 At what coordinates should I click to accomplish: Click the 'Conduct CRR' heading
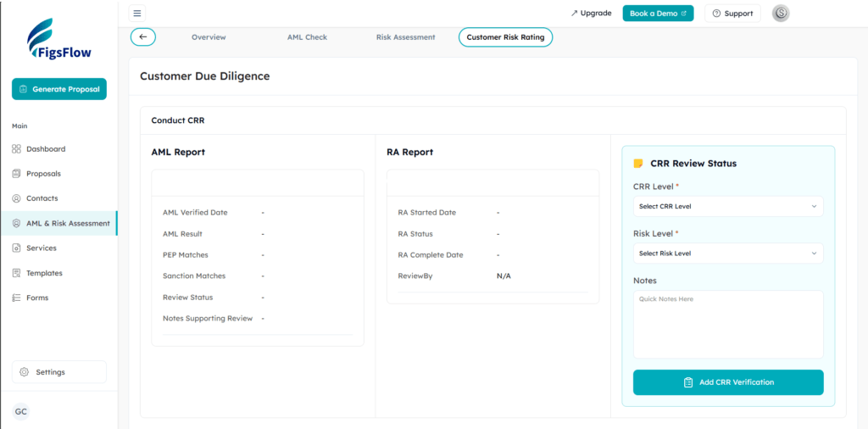(178, 120)
